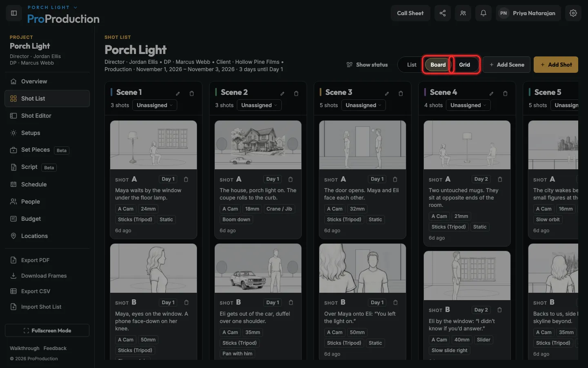The image size is (588, 368).
Task: Switch to List view
Action: tap(412, 65)
